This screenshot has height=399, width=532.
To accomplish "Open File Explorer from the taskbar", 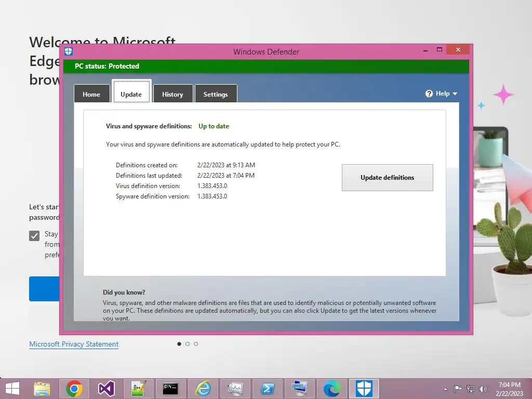I will pos(42,389).
